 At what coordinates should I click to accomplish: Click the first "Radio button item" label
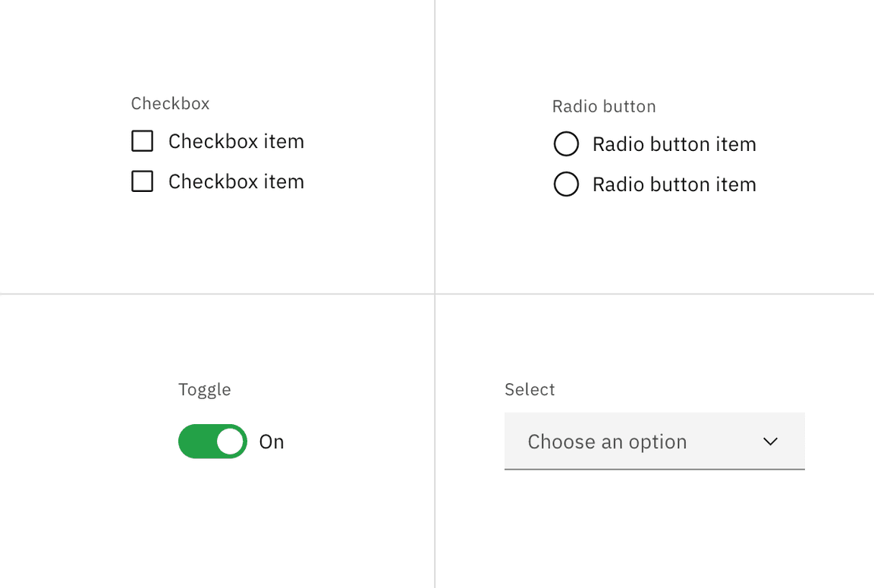click(x=674, y=144)
